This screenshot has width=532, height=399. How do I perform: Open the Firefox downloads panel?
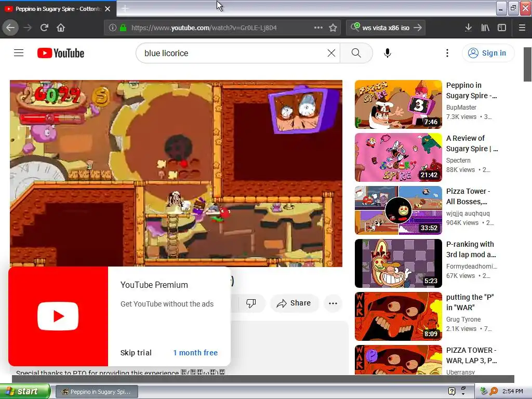(x=468, y=28)
